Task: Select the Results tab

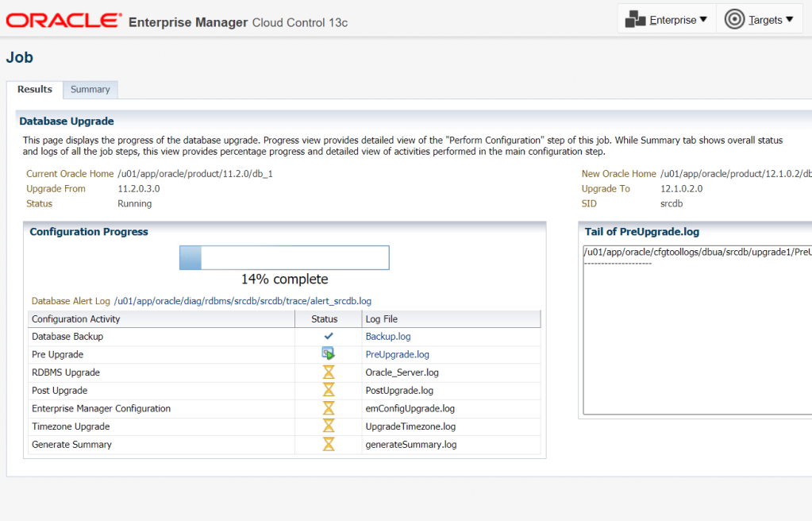Action: pos(35,90)
